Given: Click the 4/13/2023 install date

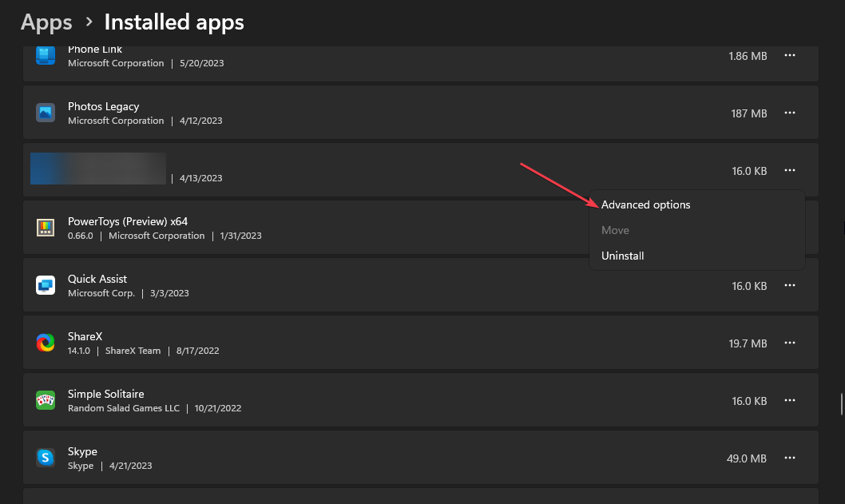Looking at the screenshot, I should point(201,178).
